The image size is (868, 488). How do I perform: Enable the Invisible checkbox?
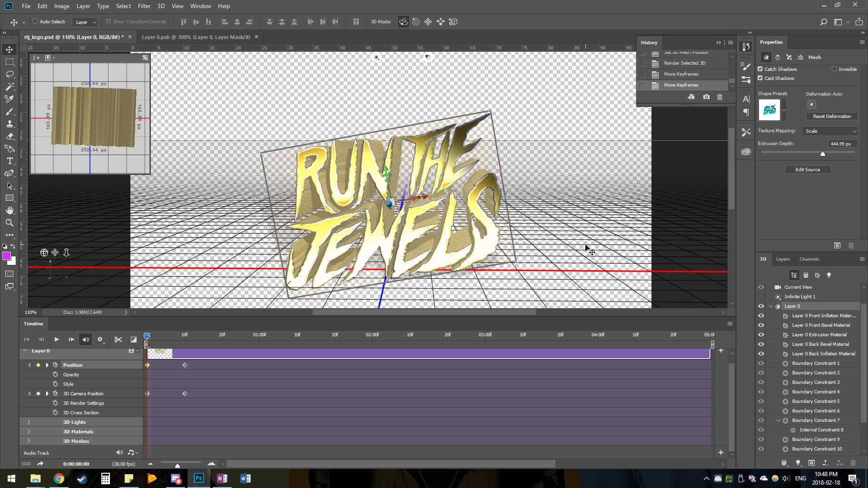[834, 68]
